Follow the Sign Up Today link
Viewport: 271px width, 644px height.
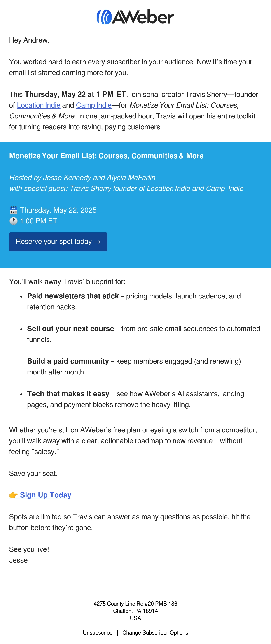pos(45,495)
